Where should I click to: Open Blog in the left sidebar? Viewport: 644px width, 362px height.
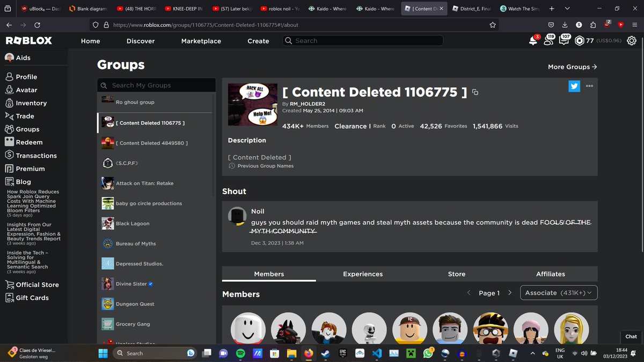tap(18, 182)
